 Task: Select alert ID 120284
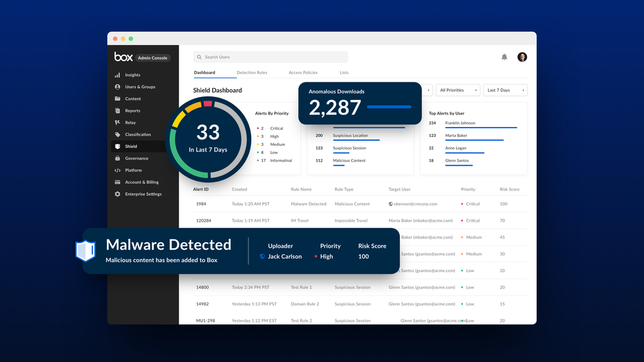coord(204,221)
